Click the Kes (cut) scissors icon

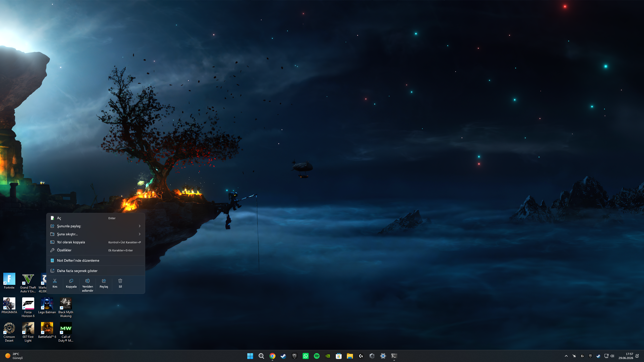(55, 281)
